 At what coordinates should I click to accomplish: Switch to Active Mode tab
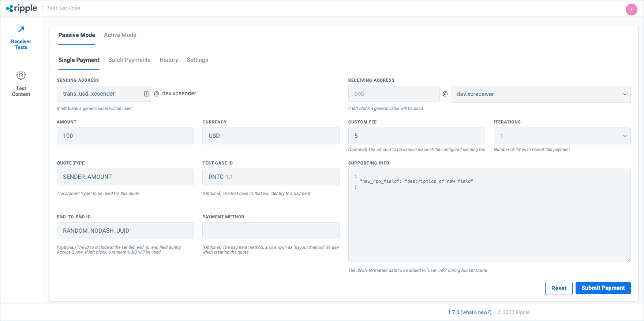pos(120,35)
